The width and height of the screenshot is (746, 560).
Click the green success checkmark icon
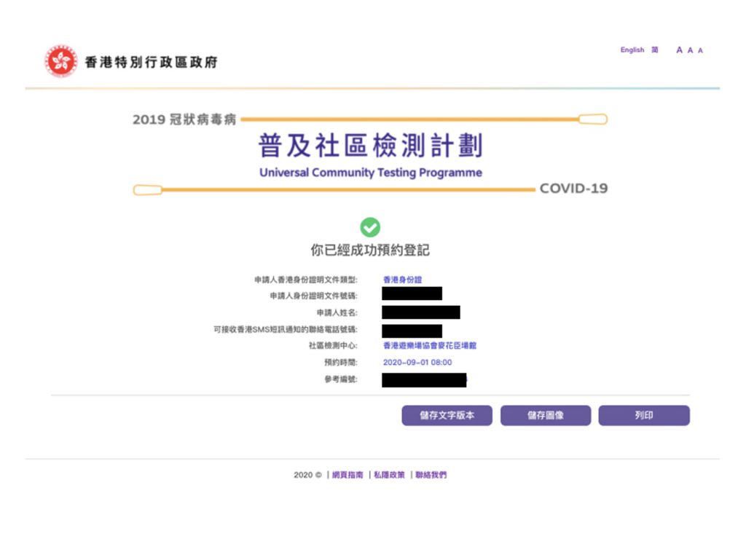tap(372, 228)
